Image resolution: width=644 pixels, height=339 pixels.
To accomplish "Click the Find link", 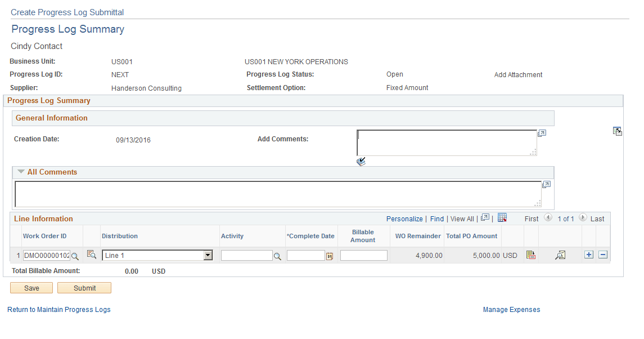I will pyautogui.click(x=437, y=219).
